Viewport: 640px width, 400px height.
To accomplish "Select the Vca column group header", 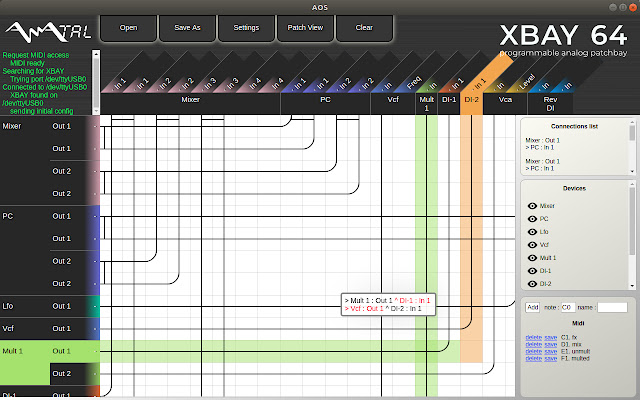I will pos(505,104).
